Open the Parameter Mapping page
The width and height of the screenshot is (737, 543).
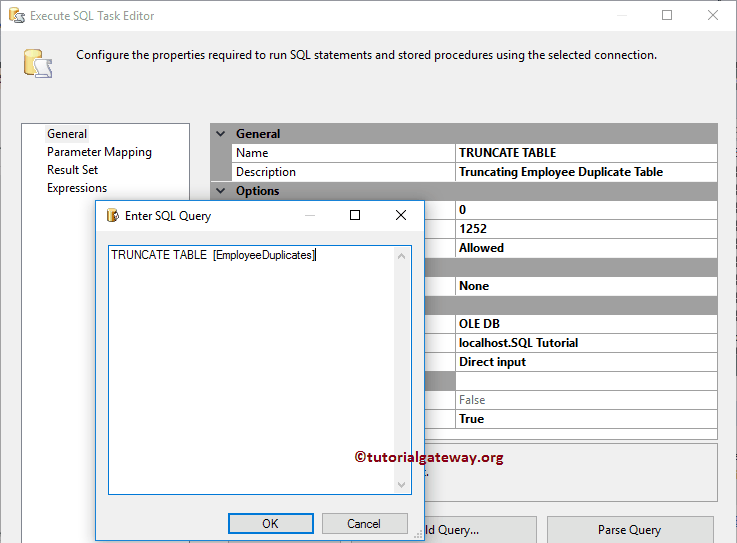pos(99,152)
